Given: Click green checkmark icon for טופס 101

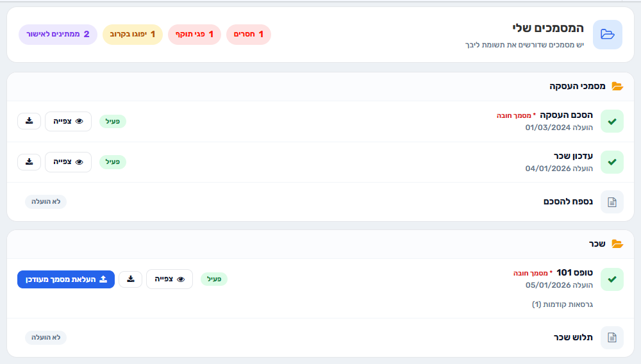Looking at the screenshot, I should tap(612, 279).
